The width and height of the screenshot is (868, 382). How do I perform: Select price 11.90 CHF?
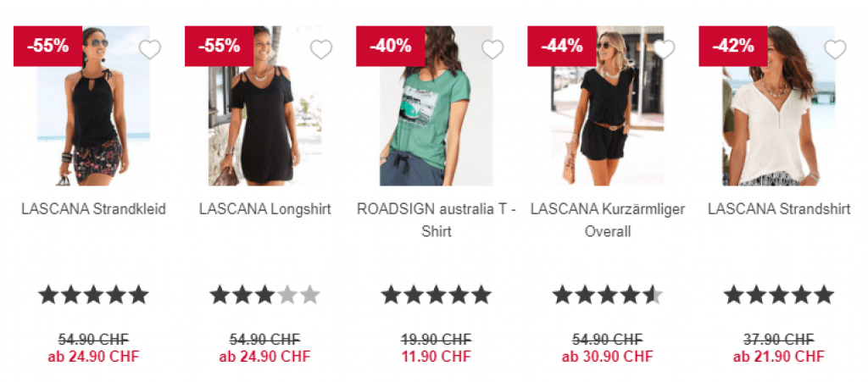[437, 357]
